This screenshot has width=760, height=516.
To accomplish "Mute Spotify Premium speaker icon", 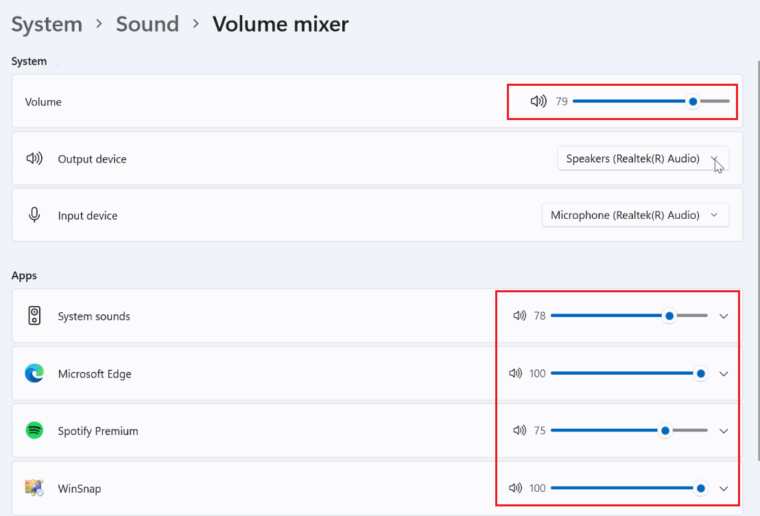I will point(520,430).
